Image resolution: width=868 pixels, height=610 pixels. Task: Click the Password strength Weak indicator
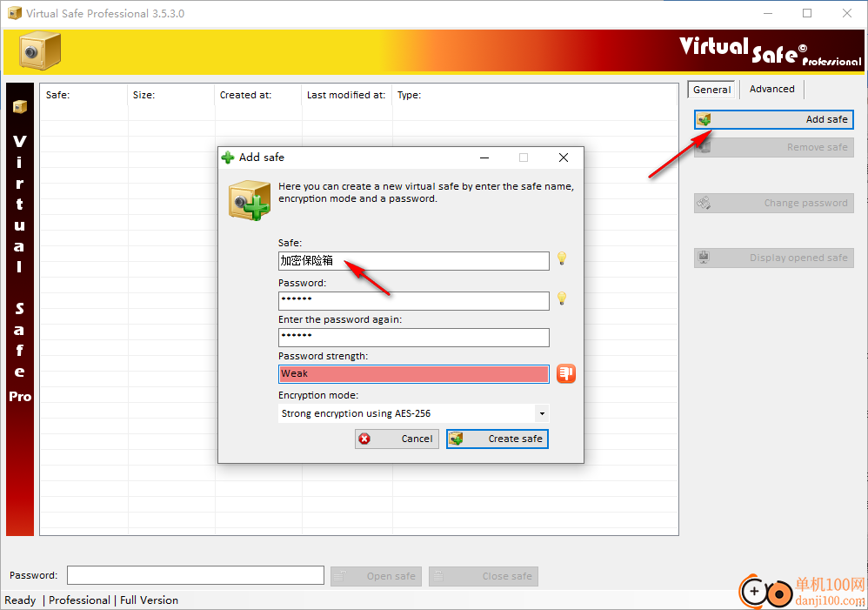[413, 374]
